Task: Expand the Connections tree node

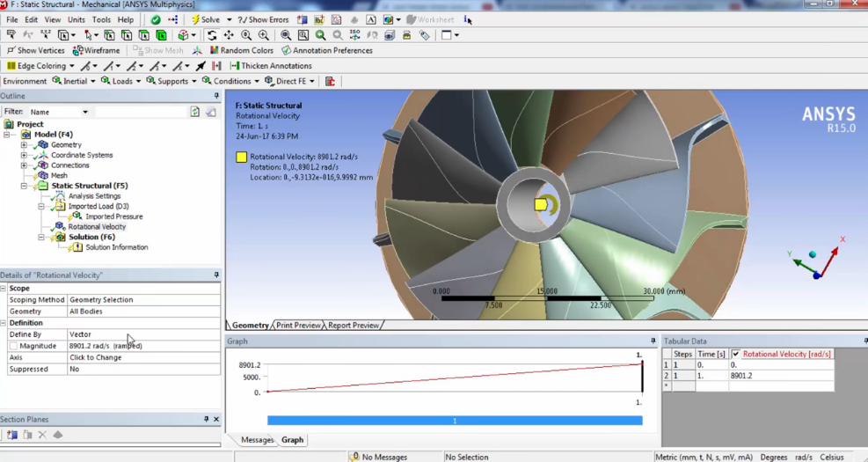Action: pos(24,165)
